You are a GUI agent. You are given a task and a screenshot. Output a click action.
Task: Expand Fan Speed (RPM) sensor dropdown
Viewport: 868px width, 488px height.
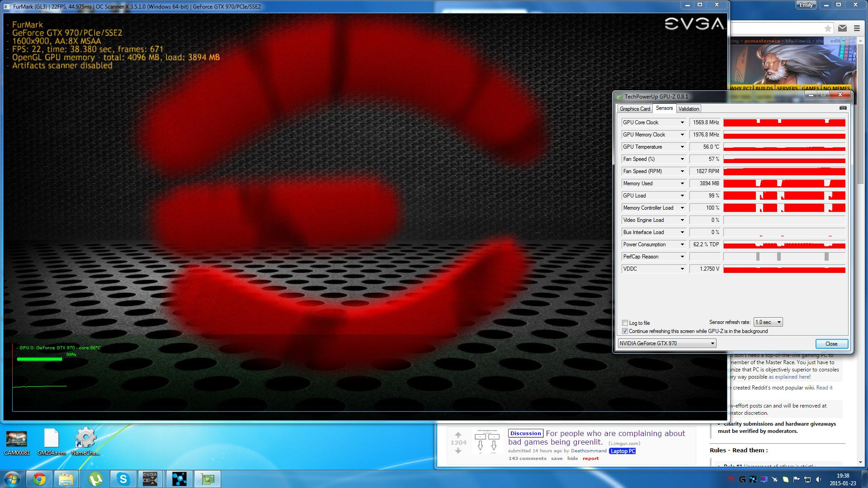[x=682, y=171]
